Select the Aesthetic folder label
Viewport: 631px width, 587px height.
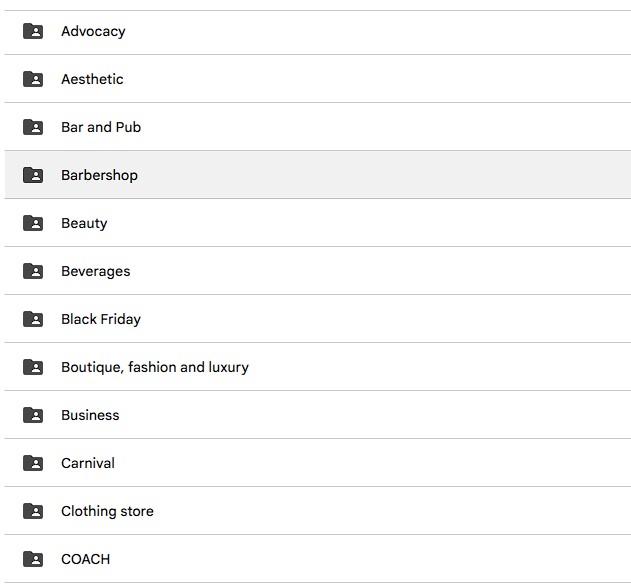[x=92, y=79]
